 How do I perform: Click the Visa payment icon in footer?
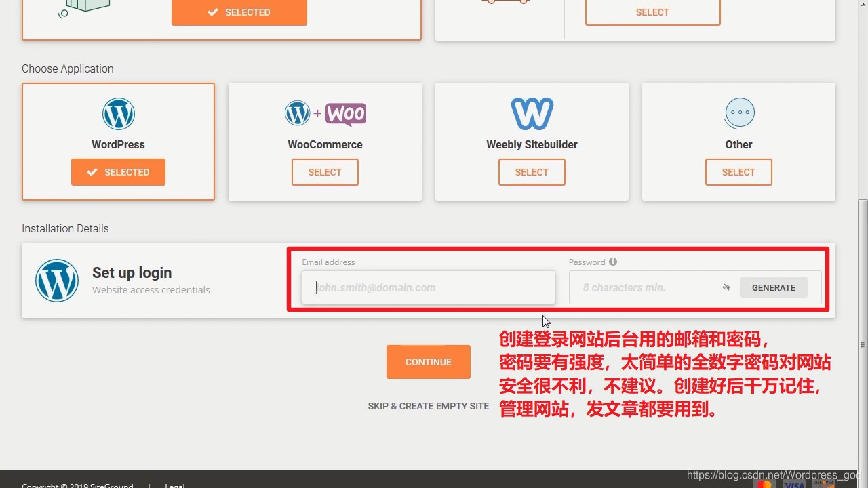tap(794, 484)
